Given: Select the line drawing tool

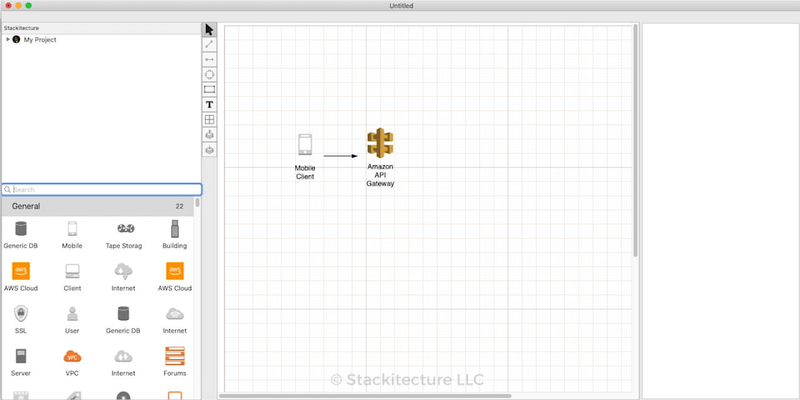Looking at the screenshot, I should 210,45.
